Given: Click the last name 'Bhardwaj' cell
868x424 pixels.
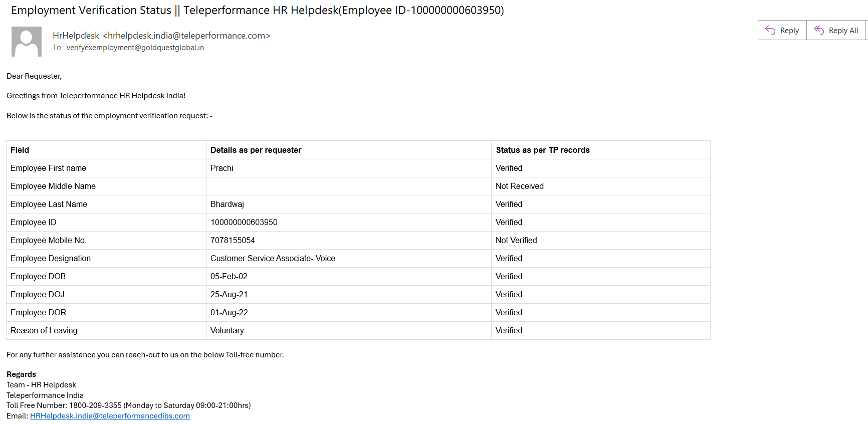Looking at the screenshot, I should point(227,204).
